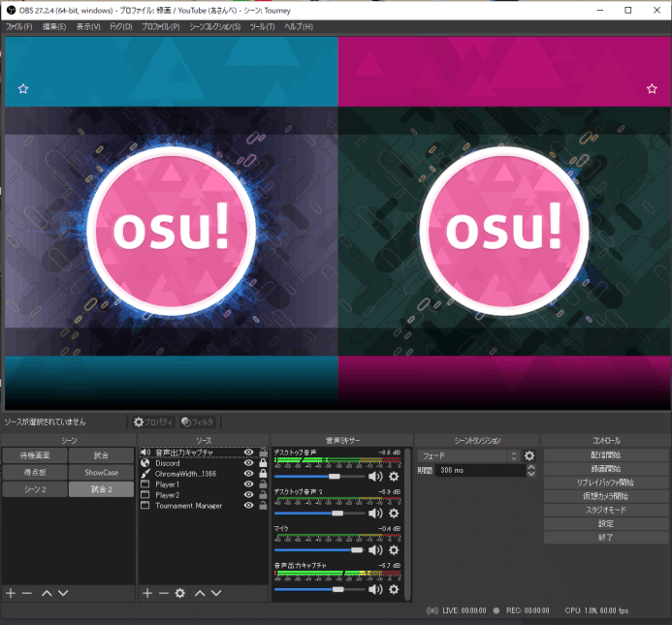The width and height of the screenshot is (672, 625).
Task: Decrease transition duration with down arrow
Action: (x=531, y=474)
